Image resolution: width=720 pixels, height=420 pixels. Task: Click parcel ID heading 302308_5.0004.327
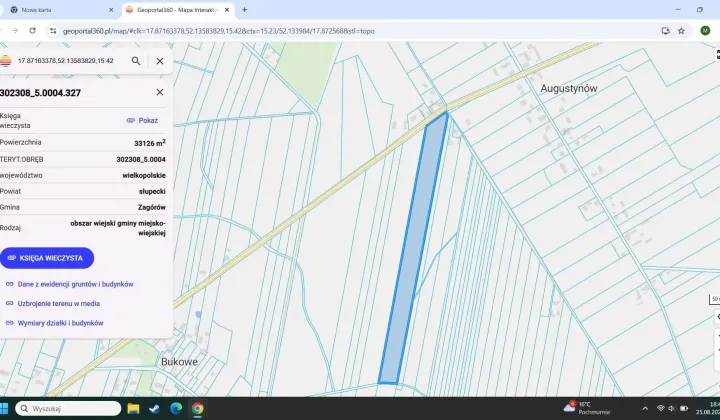click(40, 93)
